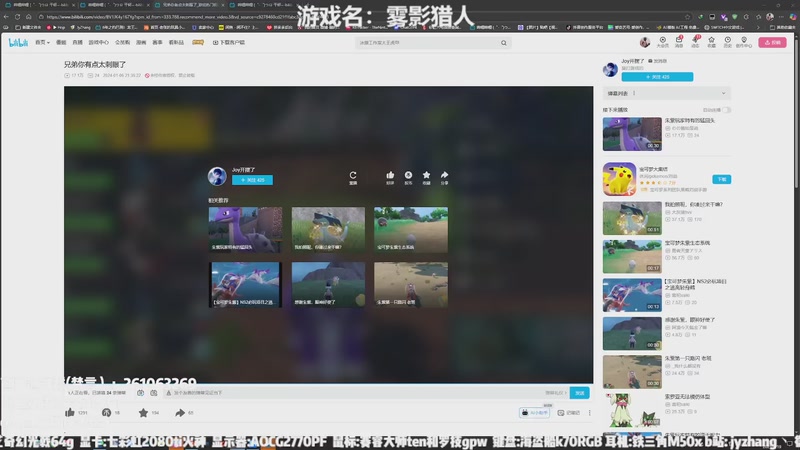Image resolution: width=800 pixels, height=450 pixels.
Task: Open the danmaku settings icon
Action: click(154, 392)
